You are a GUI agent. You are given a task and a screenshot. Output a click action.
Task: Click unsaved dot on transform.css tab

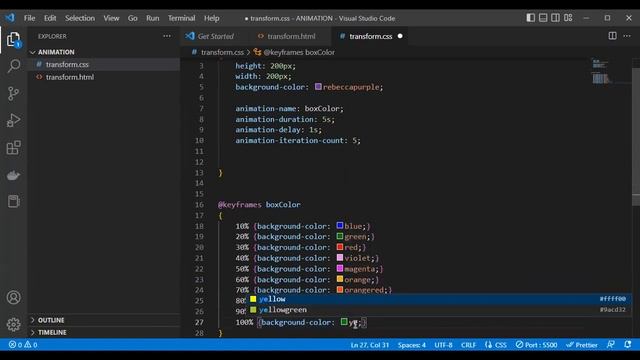[x=400, y=36]
